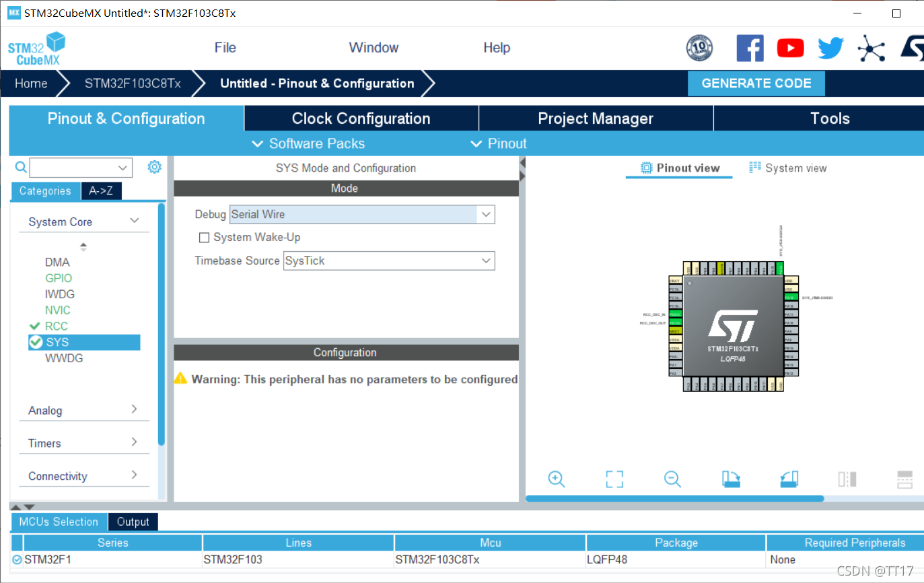Open the Twitter bird icon
Viewport: 924px width, 583px height.
coord(830,48)
